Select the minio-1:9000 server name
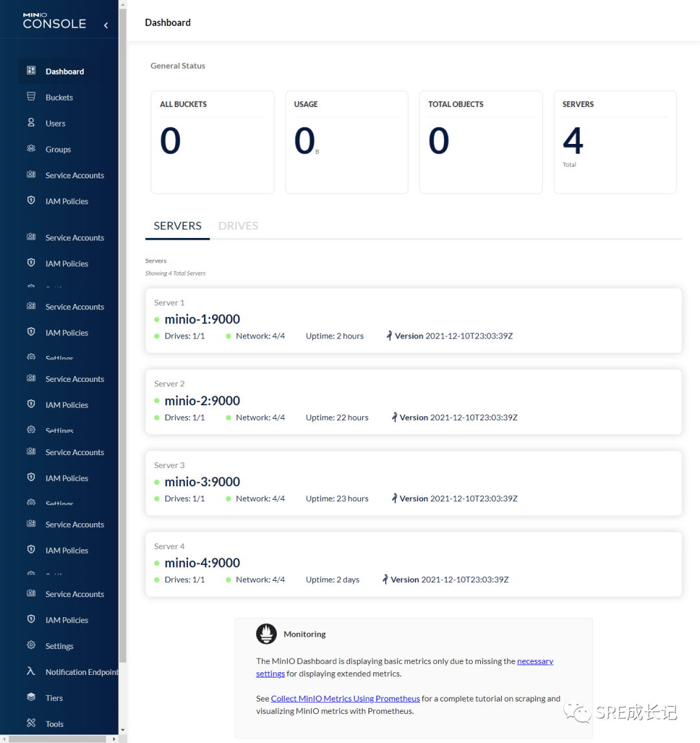Image resolution: width=700 pixels, height=743 pixels. [202, 320]
